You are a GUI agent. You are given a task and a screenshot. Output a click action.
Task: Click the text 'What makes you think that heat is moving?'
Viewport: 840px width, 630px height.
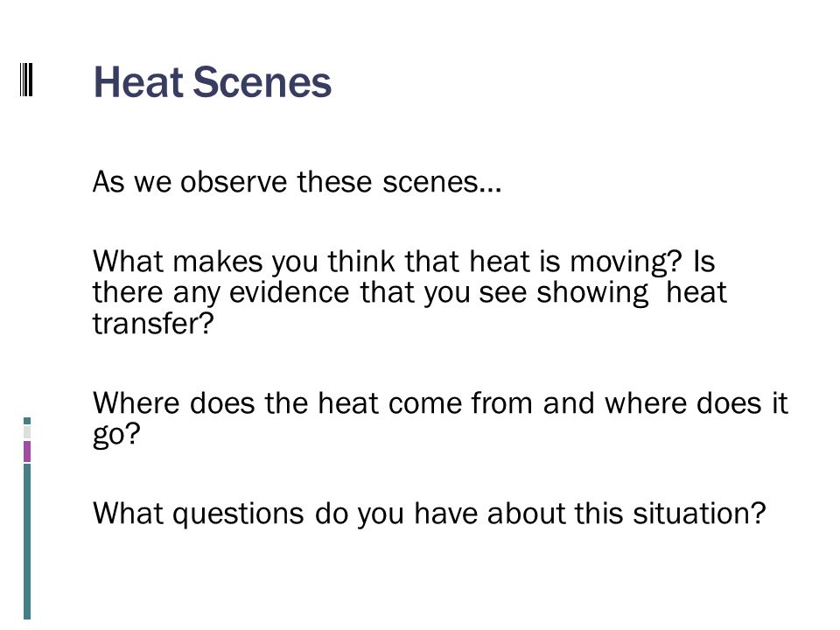388,262
